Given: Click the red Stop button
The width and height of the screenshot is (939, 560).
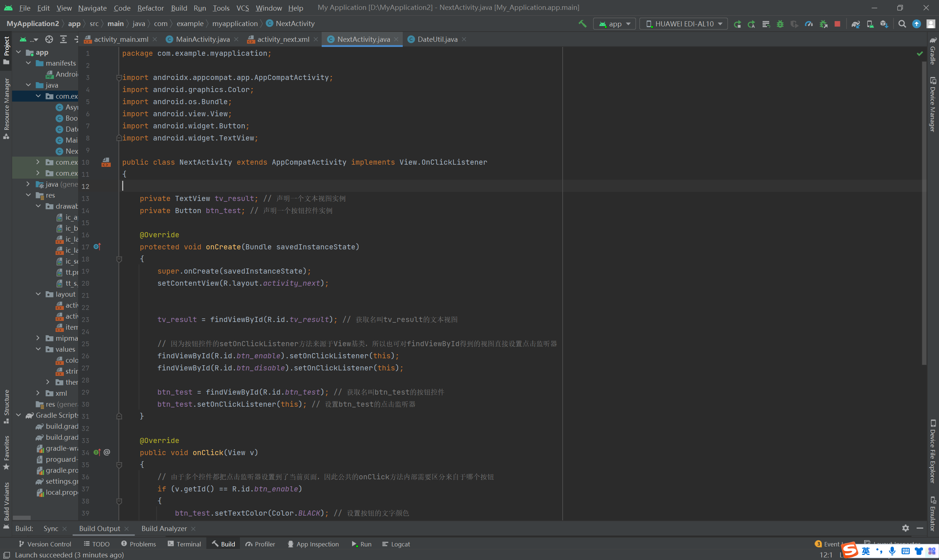Looking at the screenshot, I should point(837,24).
